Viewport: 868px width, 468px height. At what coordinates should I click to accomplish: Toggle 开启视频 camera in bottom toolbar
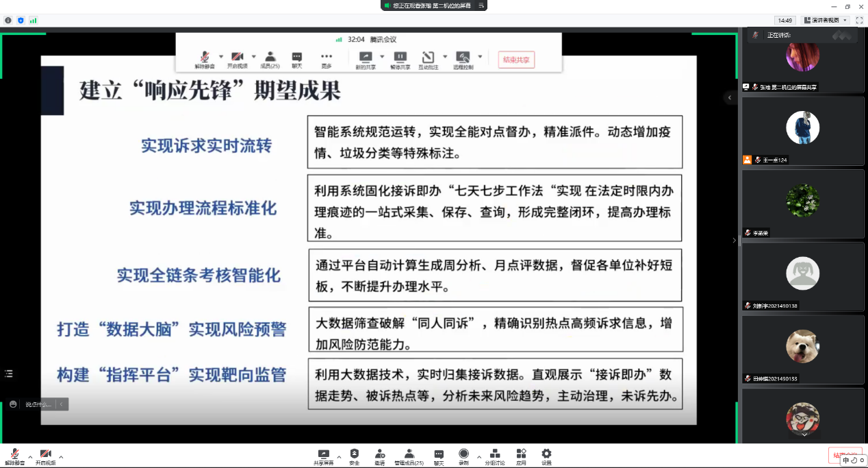point(45,456)
